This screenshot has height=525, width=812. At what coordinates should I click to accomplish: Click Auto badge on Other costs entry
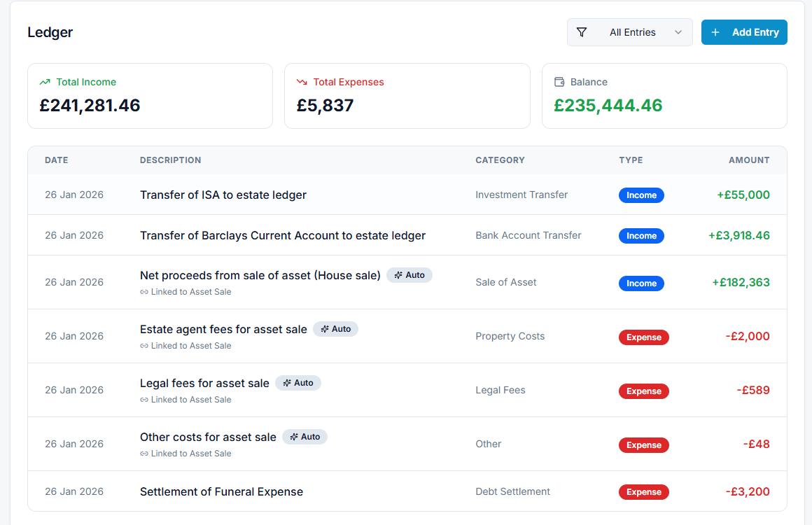pyautogui.click(x=305, y=437)
